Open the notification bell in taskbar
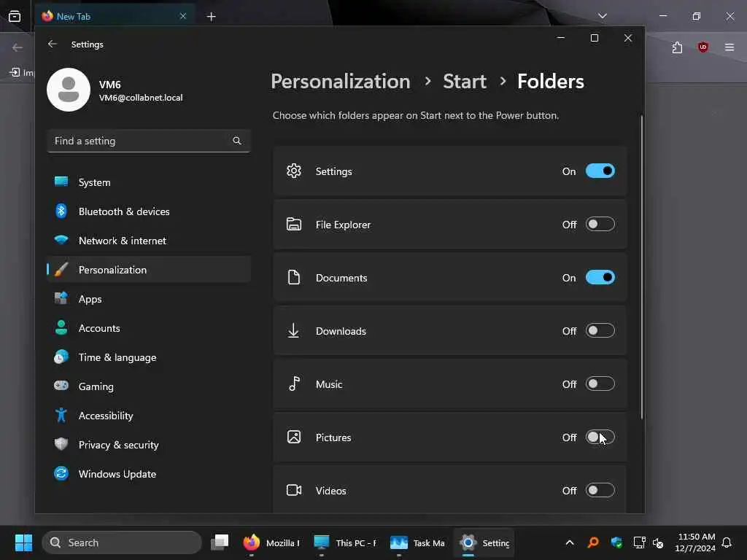The height and width of the screenshot is (560, 747). [727, 542]
